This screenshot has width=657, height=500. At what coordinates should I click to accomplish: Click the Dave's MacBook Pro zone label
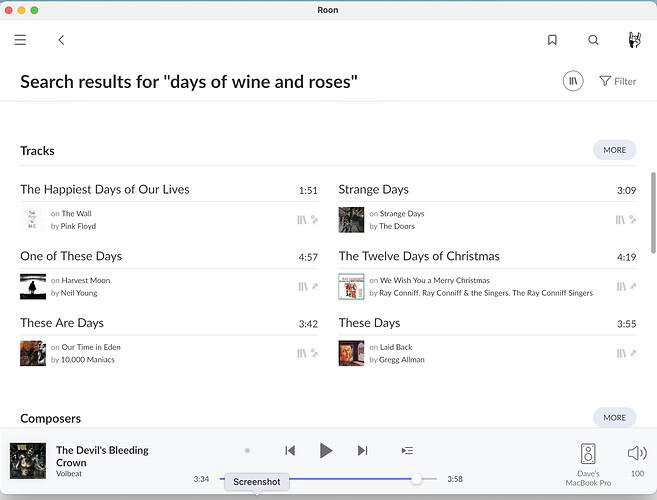tap(588, 478)
